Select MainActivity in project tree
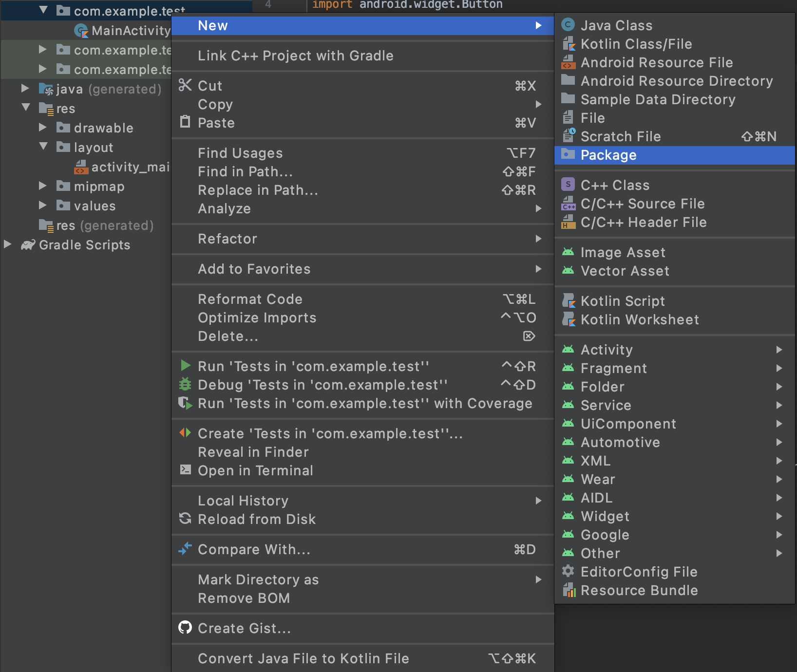Image resolution: width=797 pixels, height=672 pixels. [122, 30]
